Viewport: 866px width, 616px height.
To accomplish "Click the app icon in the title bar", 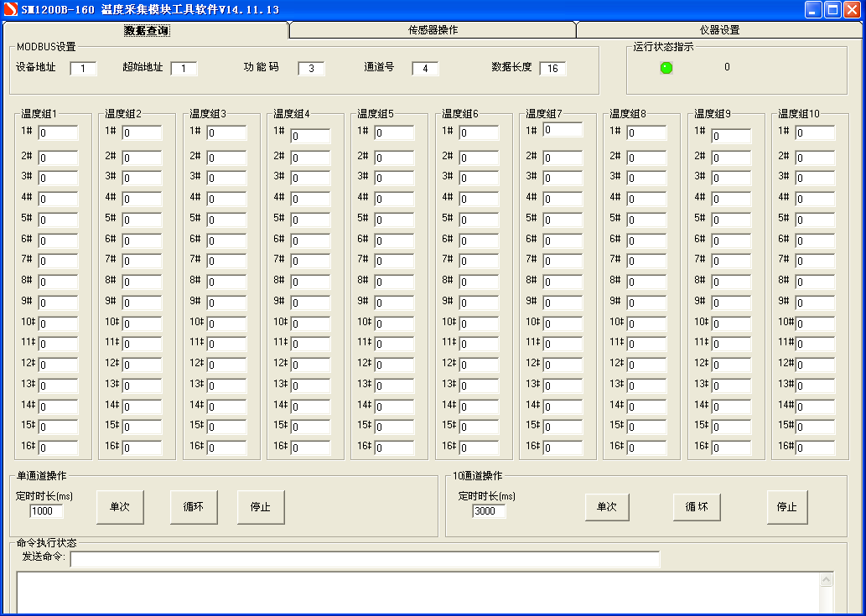I will [10, 9].
